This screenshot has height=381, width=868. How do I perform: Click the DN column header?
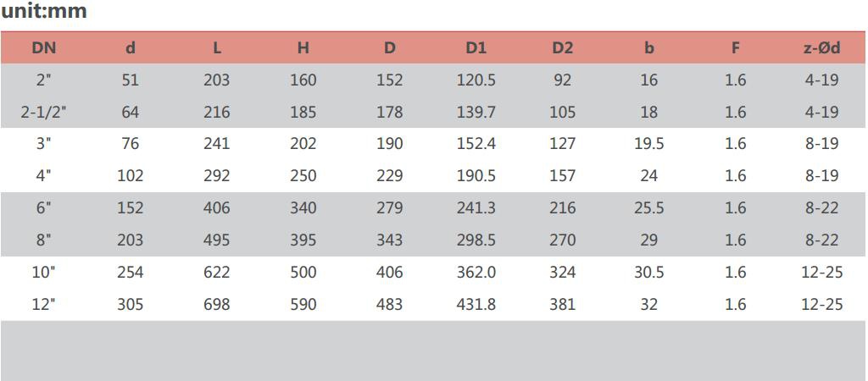44,48
